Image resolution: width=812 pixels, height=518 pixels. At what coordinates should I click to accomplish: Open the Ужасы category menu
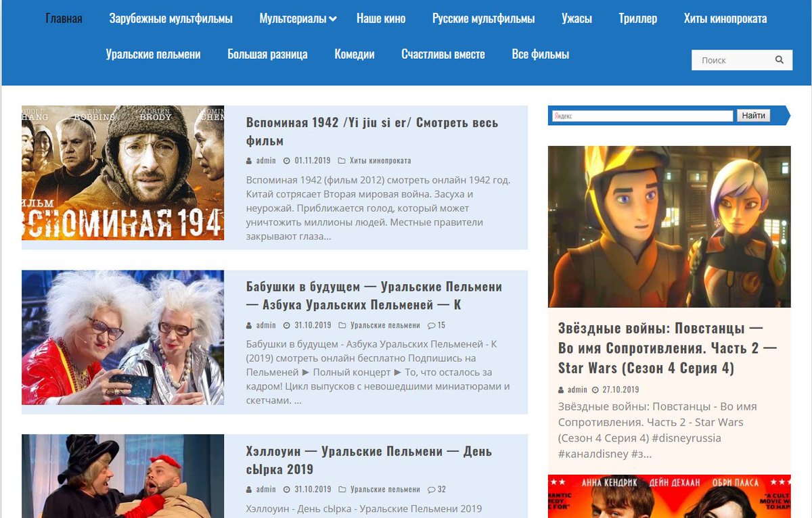tap(577, 18)
